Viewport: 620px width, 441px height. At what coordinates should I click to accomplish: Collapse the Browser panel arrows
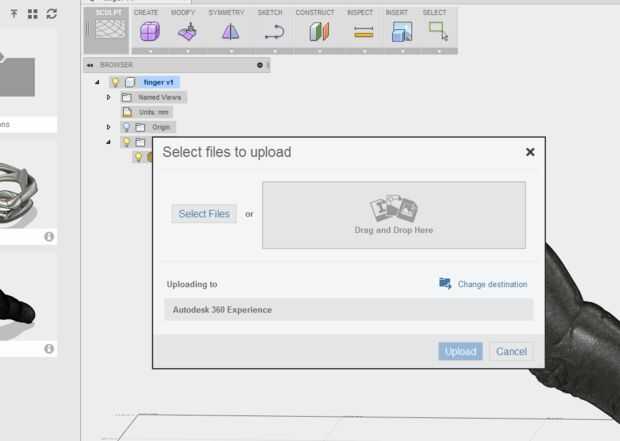(x=90, y=65)
